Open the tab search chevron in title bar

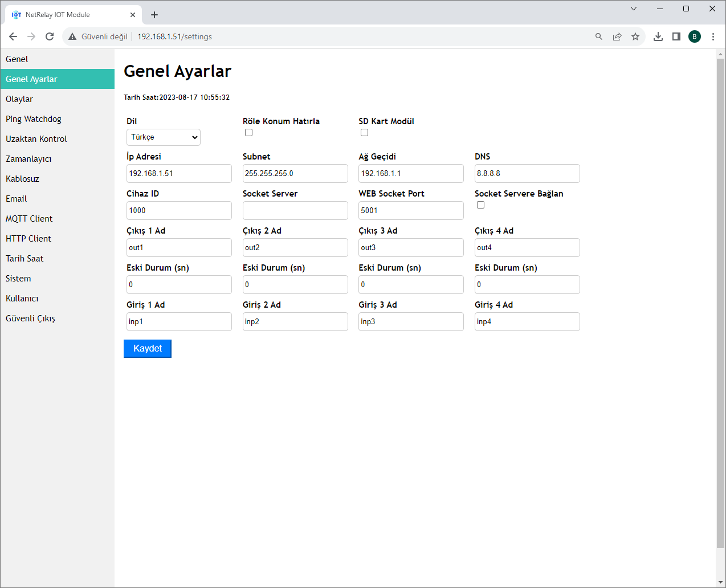(x=633, y=9)
